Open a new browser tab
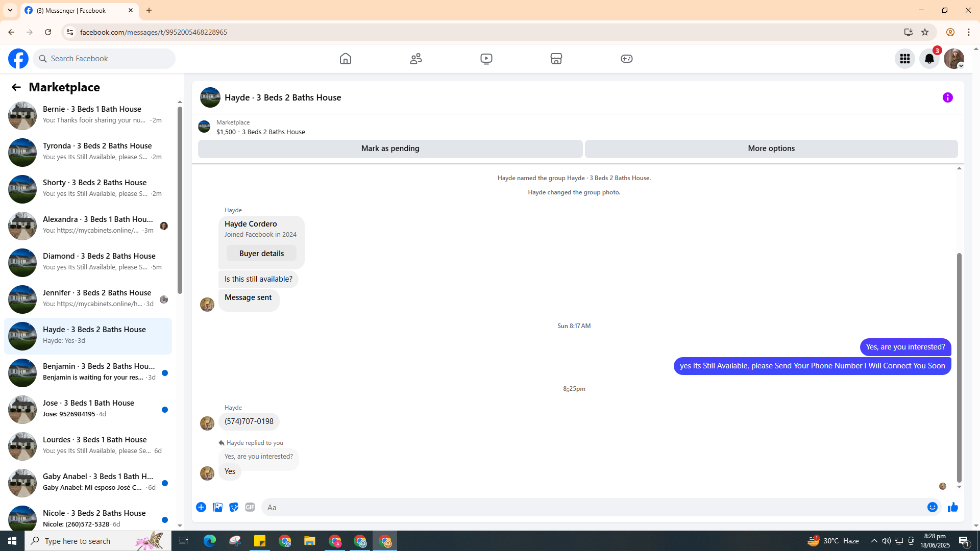This screenshot has height=551, width=980. 149,10
